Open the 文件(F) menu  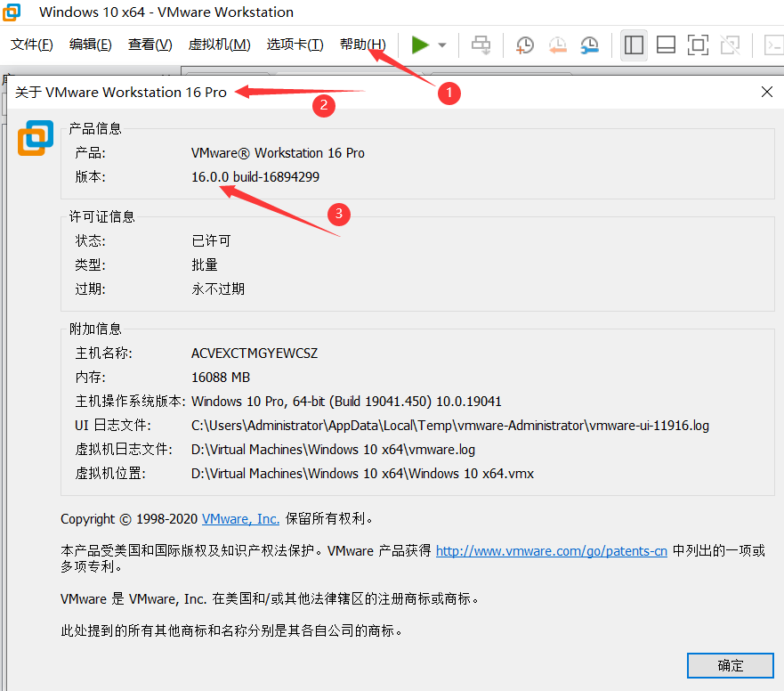(31, 45)
